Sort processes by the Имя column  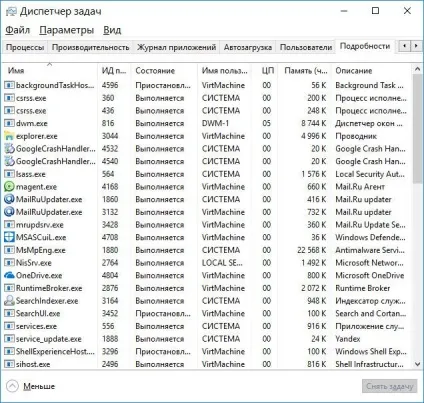pos(50,70)
